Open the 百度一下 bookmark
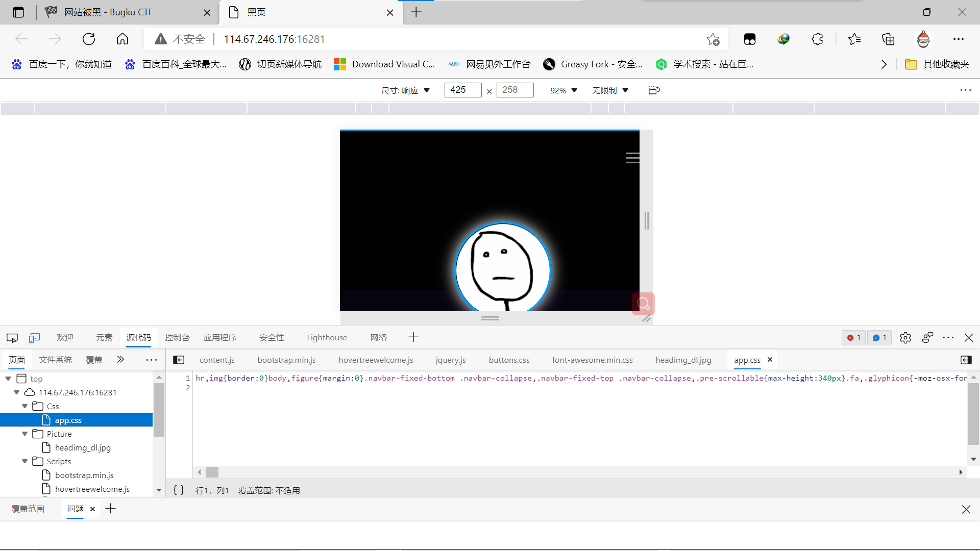 click(x=62, y=64)
